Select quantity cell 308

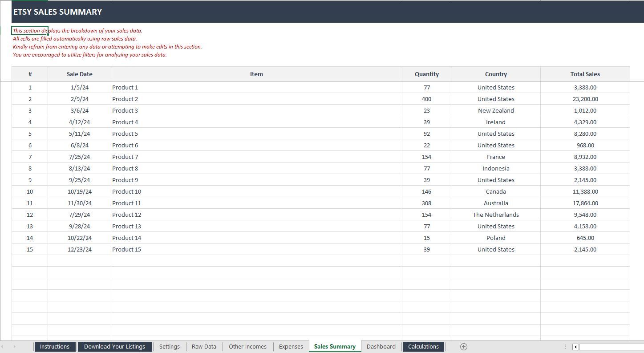pos(426,203)
